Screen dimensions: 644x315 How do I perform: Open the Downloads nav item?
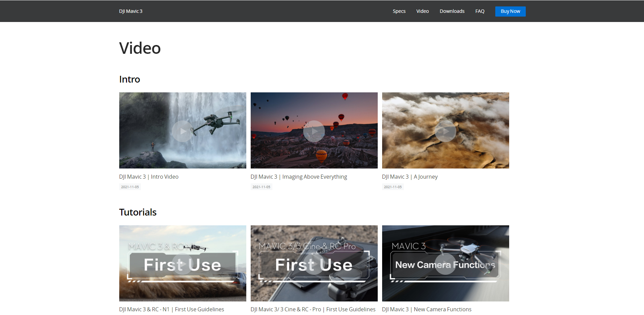[x=452, y=11]
